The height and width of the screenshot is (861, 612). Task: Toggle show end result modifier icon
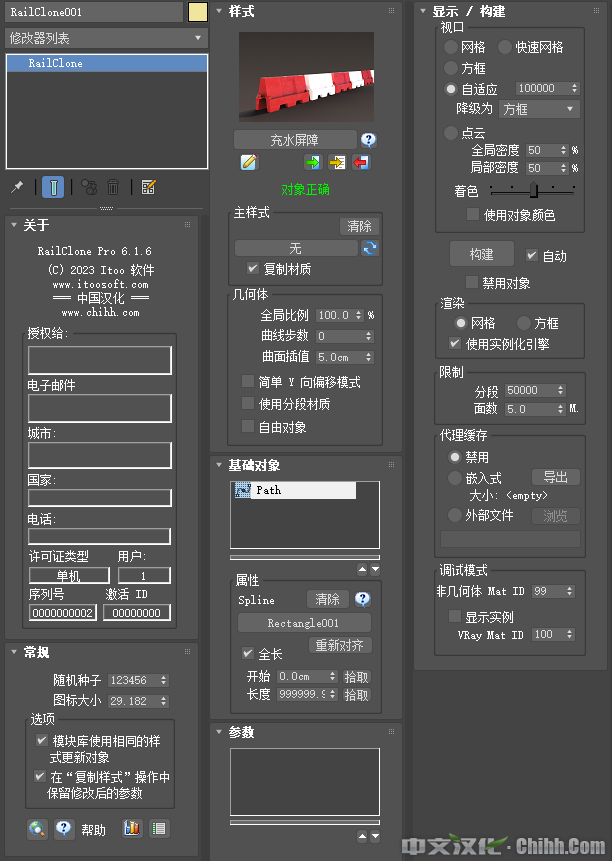pyautogui.click(x=53, y=187)
